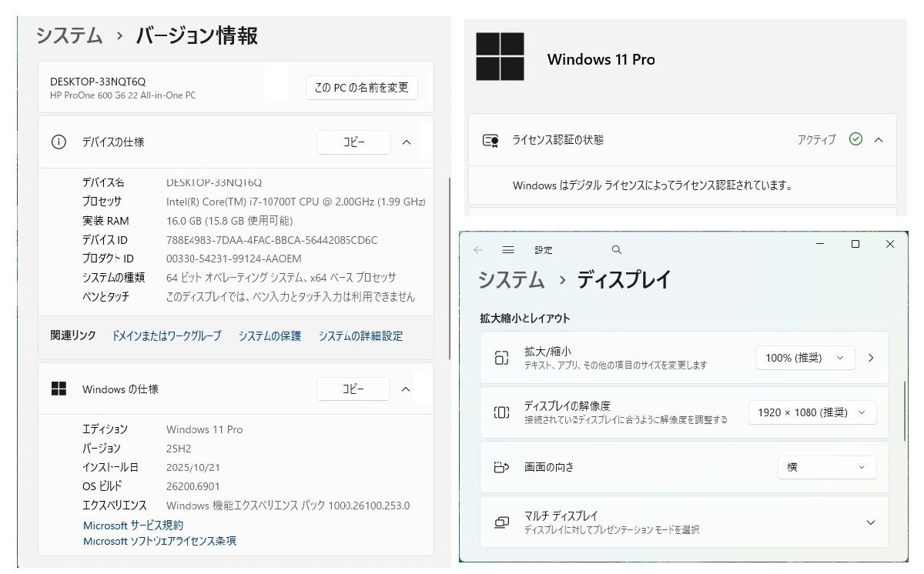Screen dimensions: 924x574
Task: Open the resolution 1920 × 1080 (推奨) dropdown
Action: 812,412
